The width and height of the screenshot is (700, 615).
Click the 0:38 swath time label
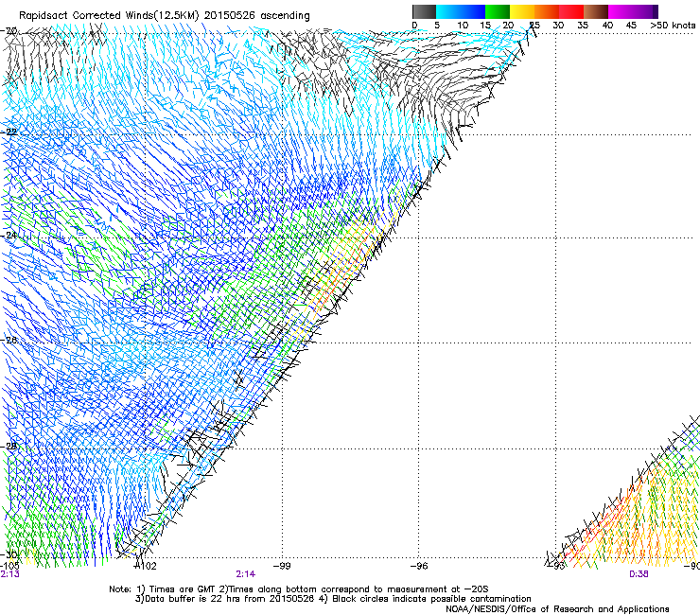639,574
